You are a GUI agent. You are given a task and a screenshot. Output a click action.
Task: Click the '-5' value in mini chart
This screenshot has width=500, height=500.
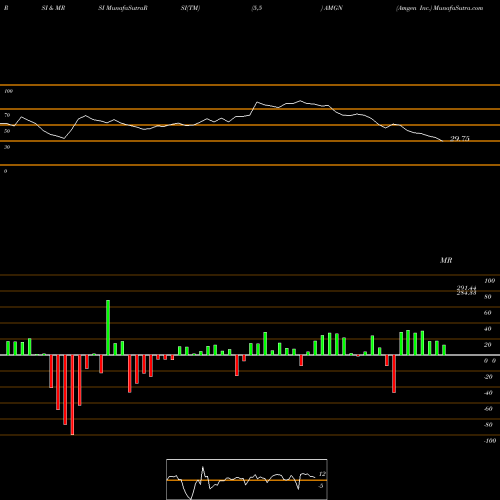(x=321, y=486)
